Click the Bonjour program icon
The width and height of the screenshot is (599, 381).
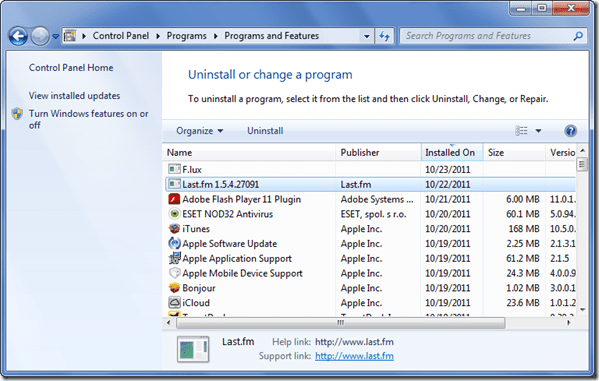[174, 288]
